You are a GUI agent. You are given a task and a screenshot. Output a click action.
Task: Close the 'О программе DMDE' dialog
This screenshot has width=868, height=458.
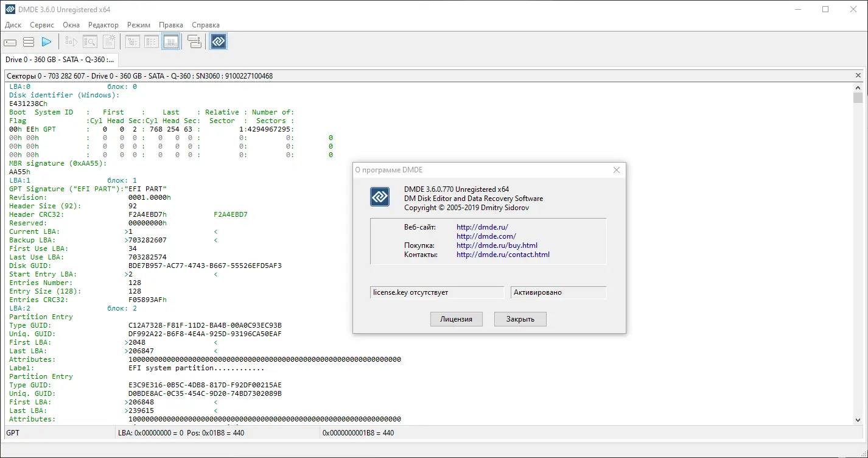617,171
